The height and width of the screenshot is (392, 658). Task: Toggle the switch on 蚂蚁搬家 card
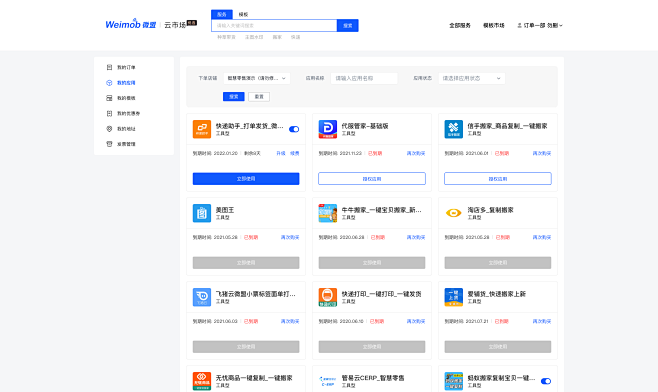coord(546,381)
